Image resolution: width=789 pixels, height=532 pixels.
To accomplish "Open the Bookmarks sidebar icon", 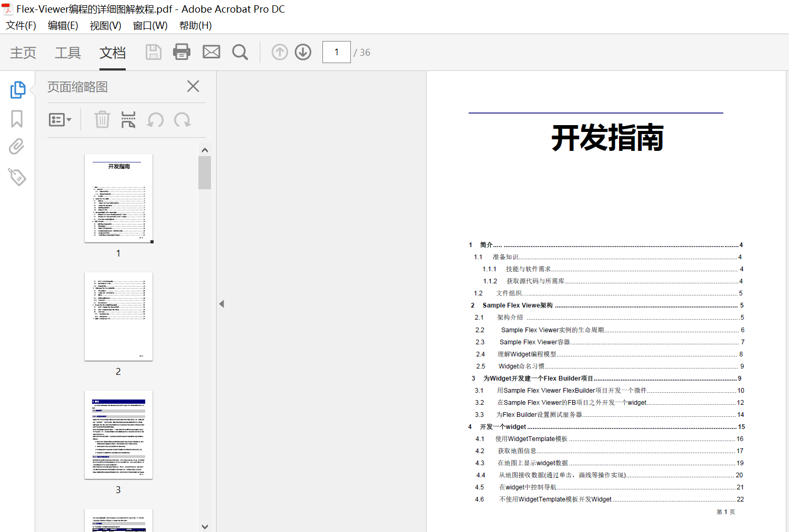I will 17,119.
